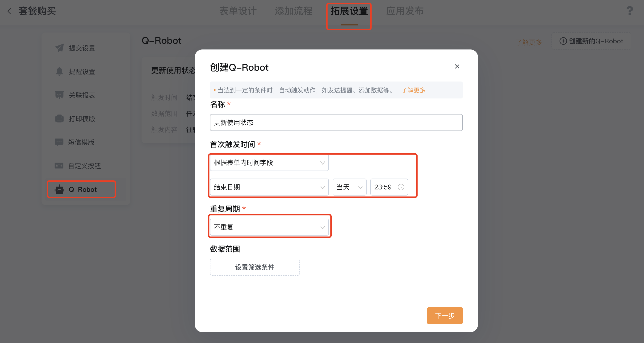This screenshot has width=644, height=343.
Task: Click the 触发内容 label in card
Action: coord(164,129)
